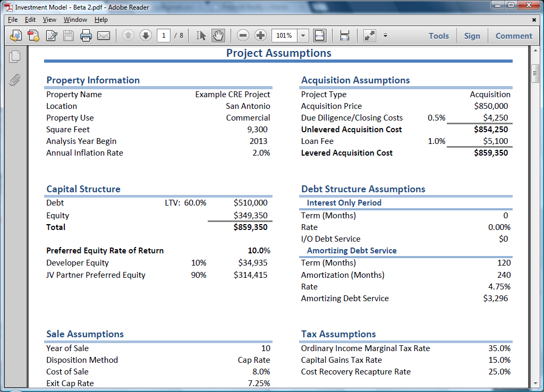
Task: Open the File menu
Action: (13, 20)
